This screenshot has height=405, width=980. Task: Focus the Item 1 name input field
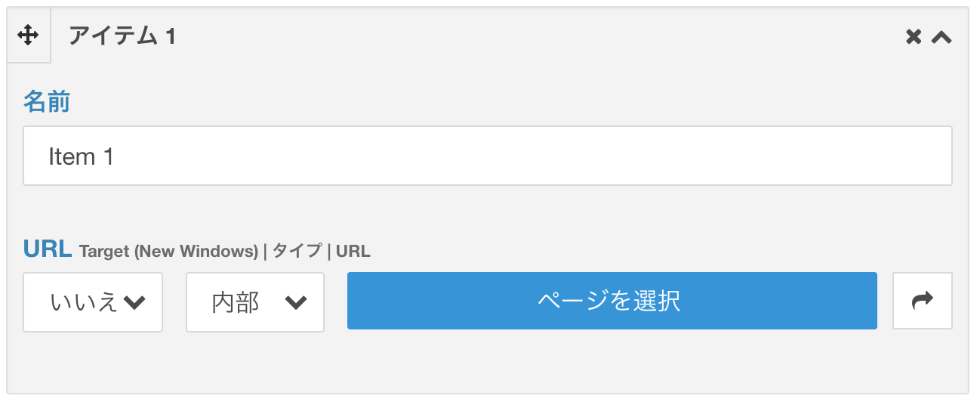[x=488, y=156]
